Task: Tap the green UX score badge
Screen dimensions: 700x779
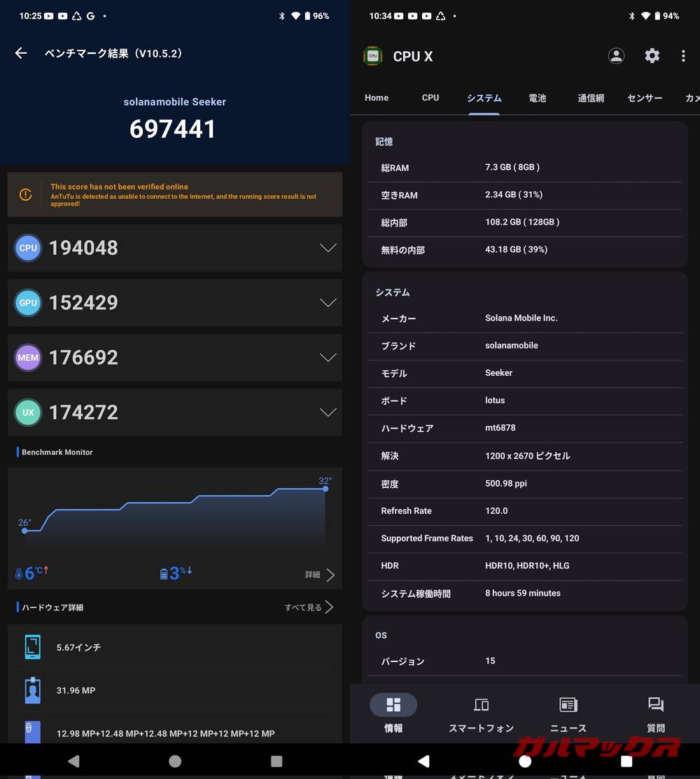Action: coord(28,412)
